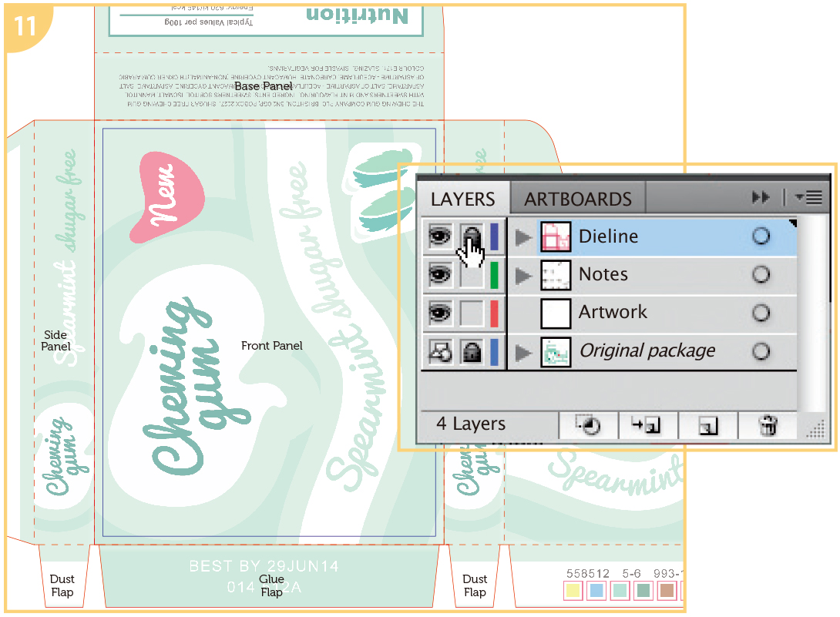Select the Original package layer name
Screen dimensions: 840x617
(647, 351)
